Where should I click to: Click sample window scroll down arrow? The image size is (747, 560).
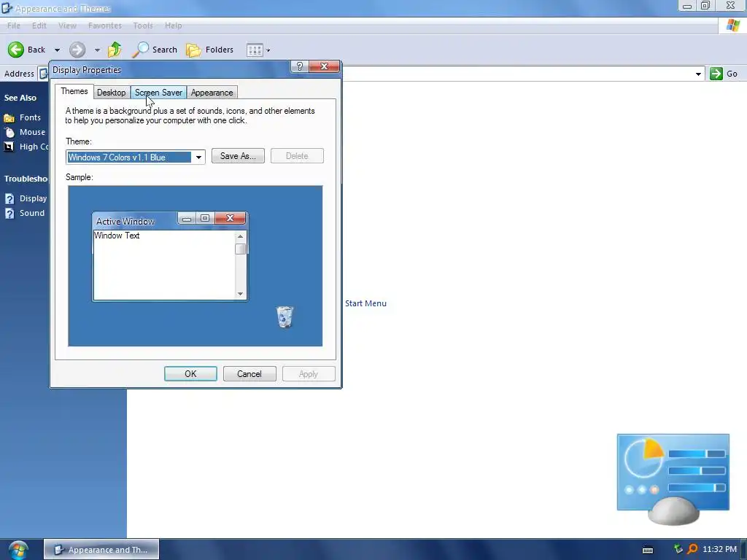pyautogui.click(x=241, y=294)
